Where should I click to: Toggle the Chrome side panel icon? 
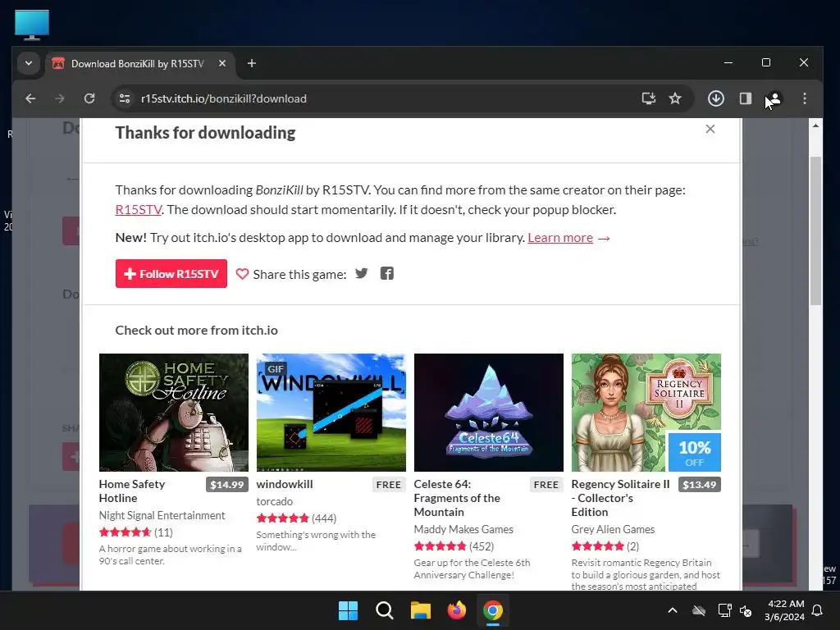pos(745,98)
